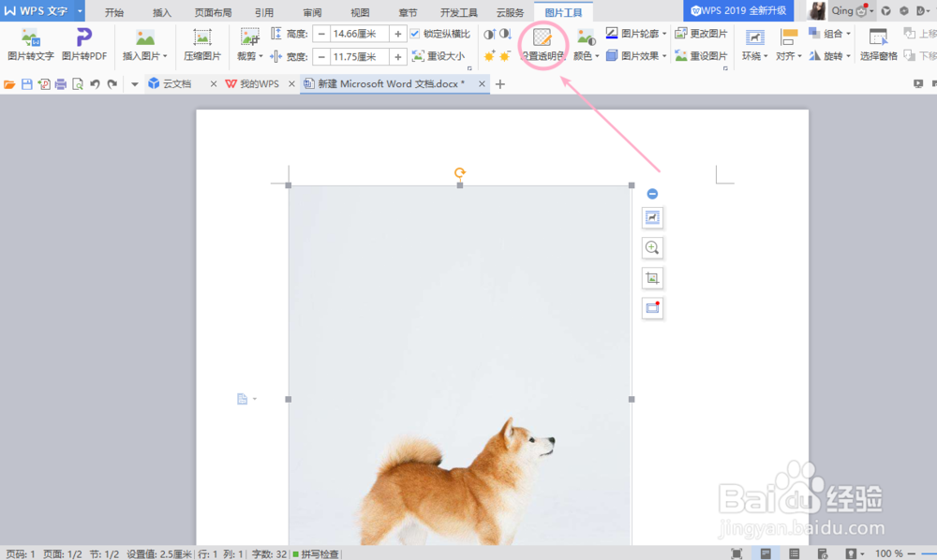Open layout options icon beside image
The width and height of the screenshot is (937, 560).
[x=652, y=218]
